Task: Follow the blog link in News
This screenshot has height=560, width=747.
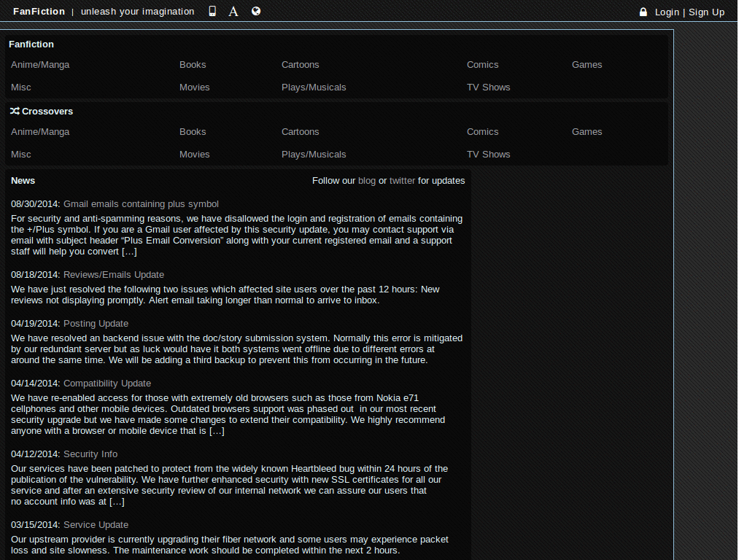Action: click(367, 181)
